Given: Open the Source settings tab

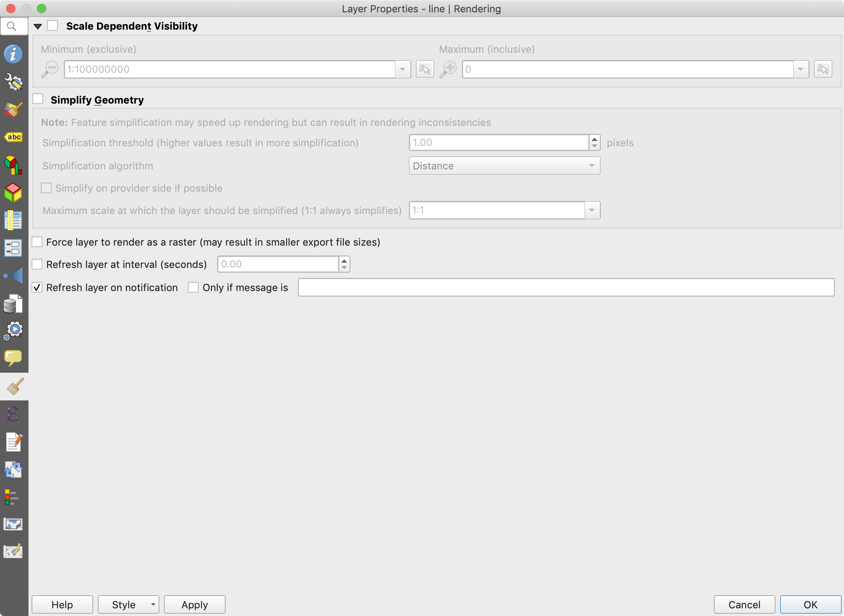Looking at the screenshot, I should [x=13, y=82].
